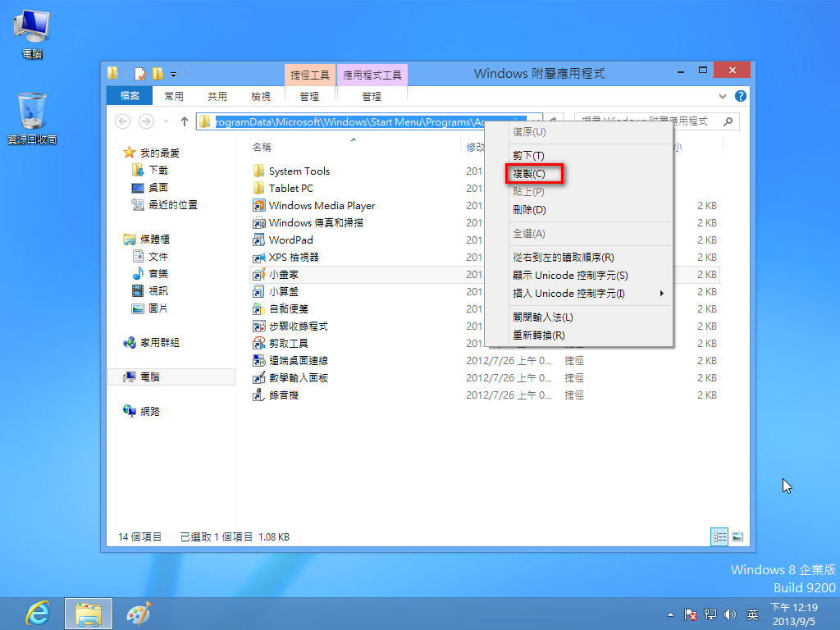Switch to details view icon in status bar

[x=719, y=536]
